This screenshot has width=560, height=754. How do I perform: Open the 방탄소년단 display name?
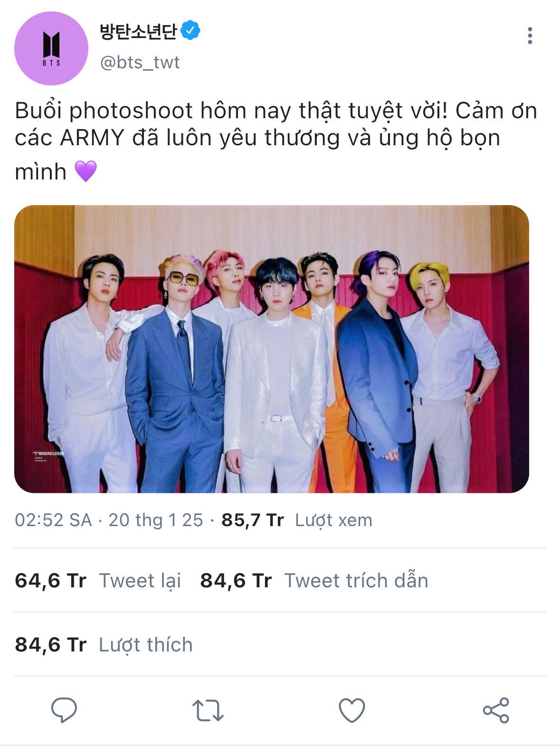click(138, 31)
